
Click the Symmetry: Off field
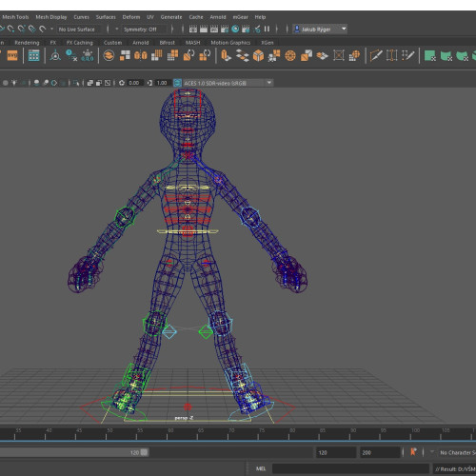(145, 30)
